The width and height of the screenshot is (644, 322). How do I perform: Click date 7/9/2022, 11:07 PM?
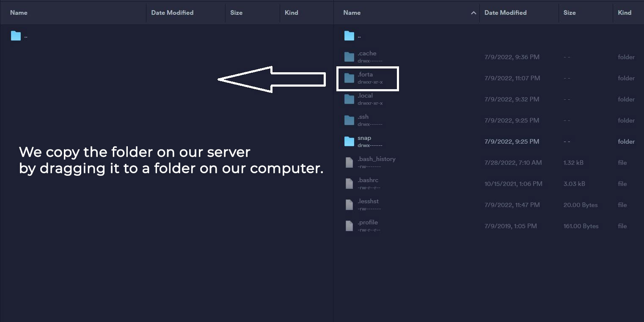tap(512, 78)
